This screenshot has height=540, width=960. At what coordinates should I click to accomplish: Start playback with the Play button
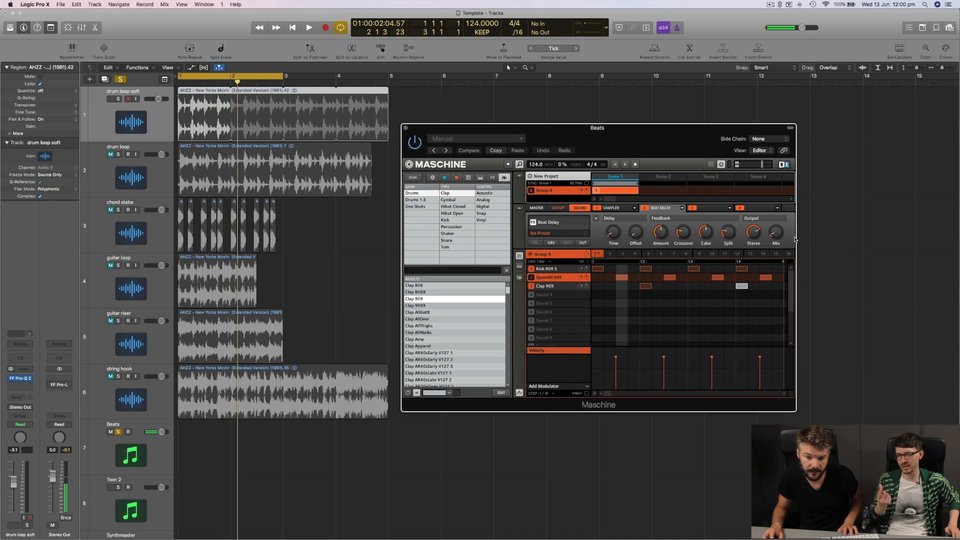click(x=309, y=28)
